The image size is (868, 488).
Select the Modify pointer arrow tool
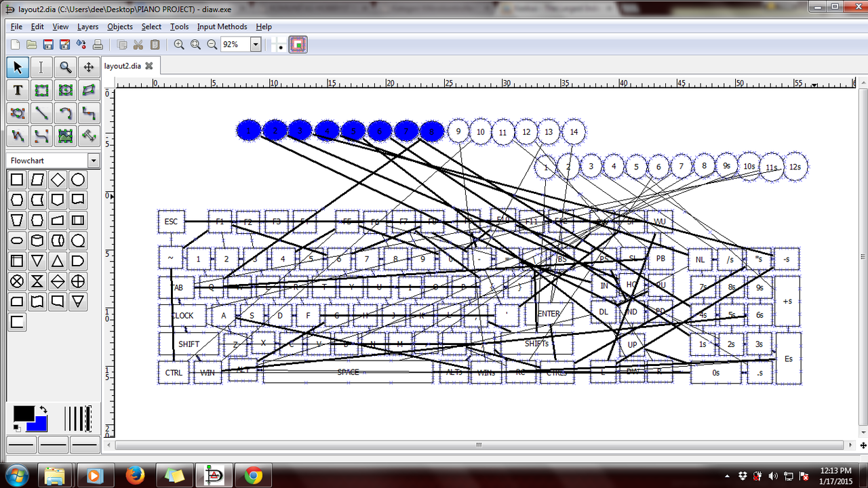coord(18,67)
